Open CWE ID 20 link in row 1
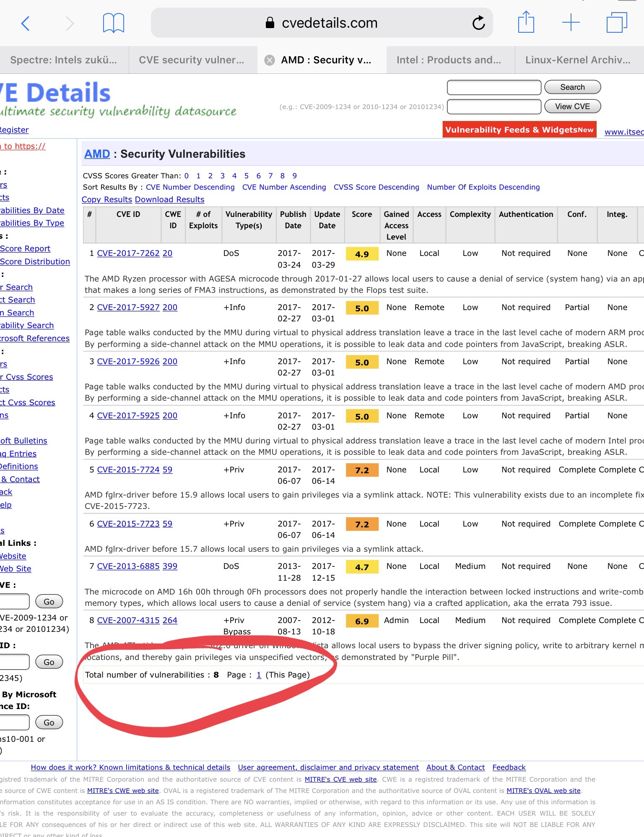This screenshot has height=837, width=644. click(x=167, y=253)
